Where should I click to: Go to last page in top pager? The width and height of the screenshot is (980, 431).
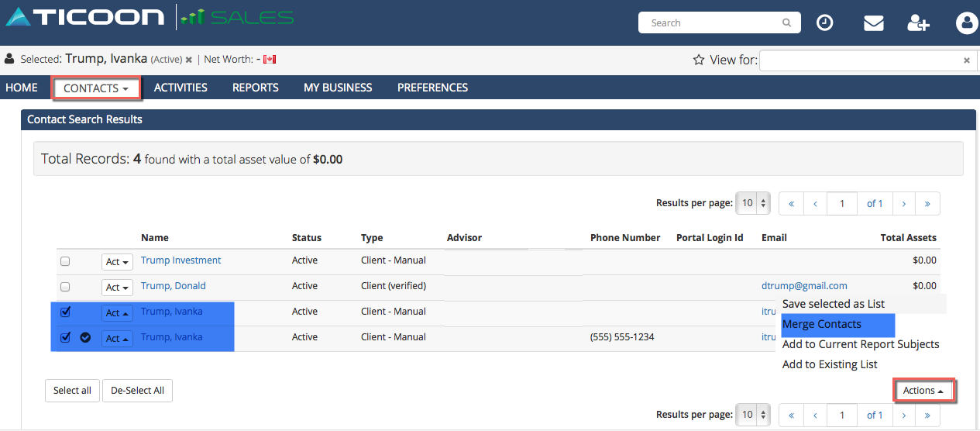(927, 203)
